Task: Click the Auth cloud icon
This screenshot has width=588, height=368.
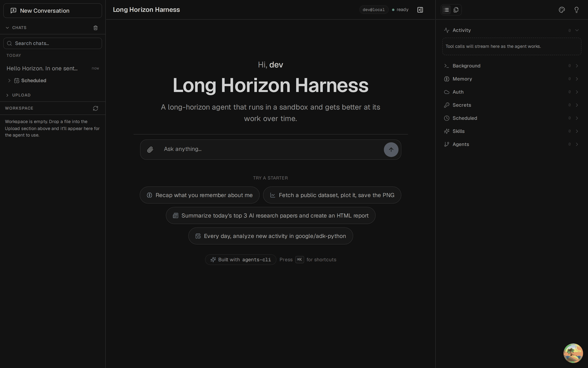Action: [x=447, y=92]
